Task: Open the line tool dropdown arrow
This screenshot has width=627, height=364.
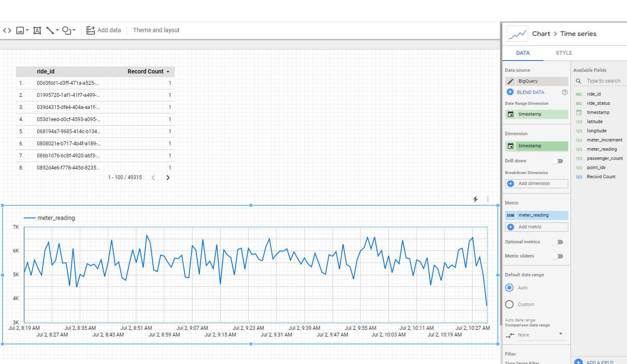Action: pos(57,30)
